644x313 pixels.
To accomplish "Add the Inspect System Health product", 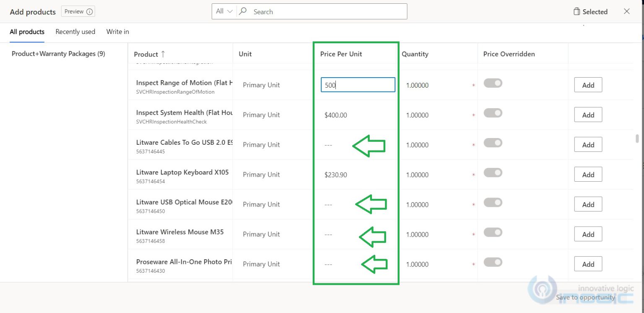I will click(588, 115).
